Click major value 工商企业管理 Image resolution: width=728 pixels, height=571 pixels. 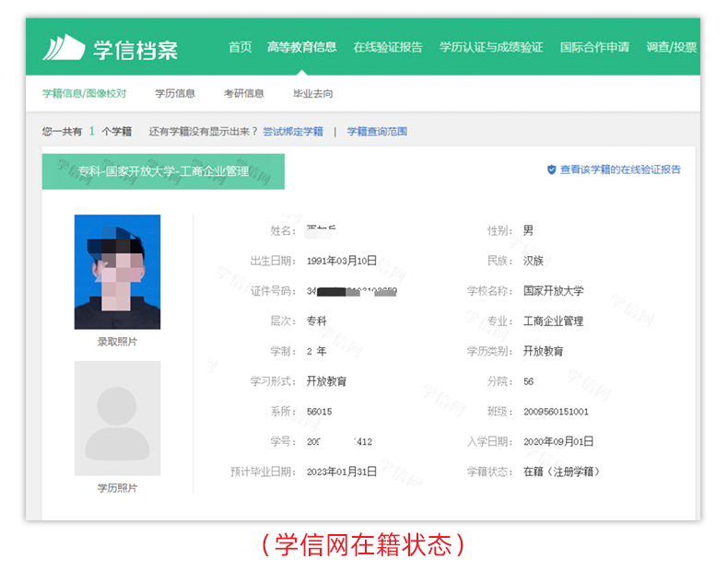pos(554,321)
